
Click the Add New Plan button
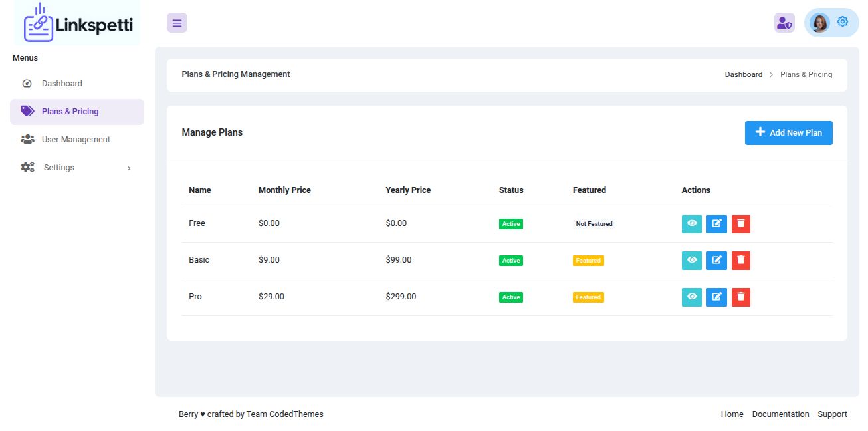tap(788, 133)
